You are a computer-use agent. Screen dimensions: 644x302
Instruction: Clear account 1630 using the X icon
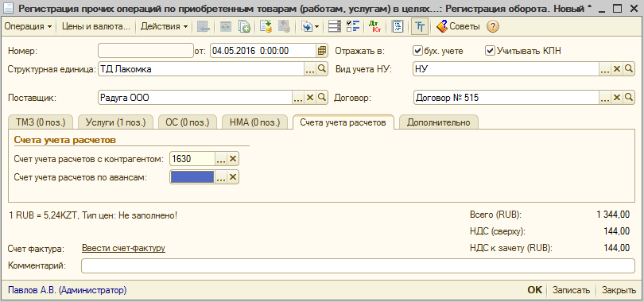[232, 159]
